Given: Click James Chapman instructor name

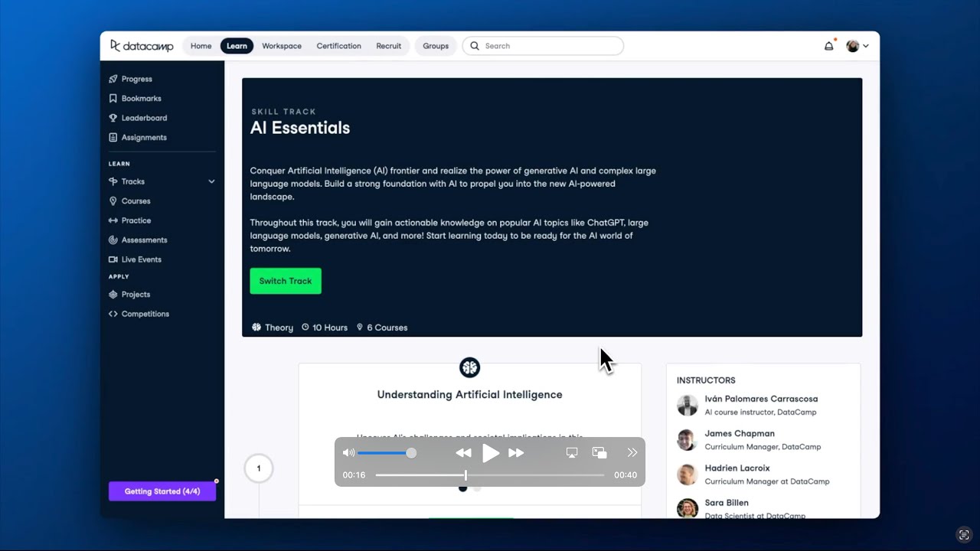Looking at the screenshot, I should [x=740, y=433].
